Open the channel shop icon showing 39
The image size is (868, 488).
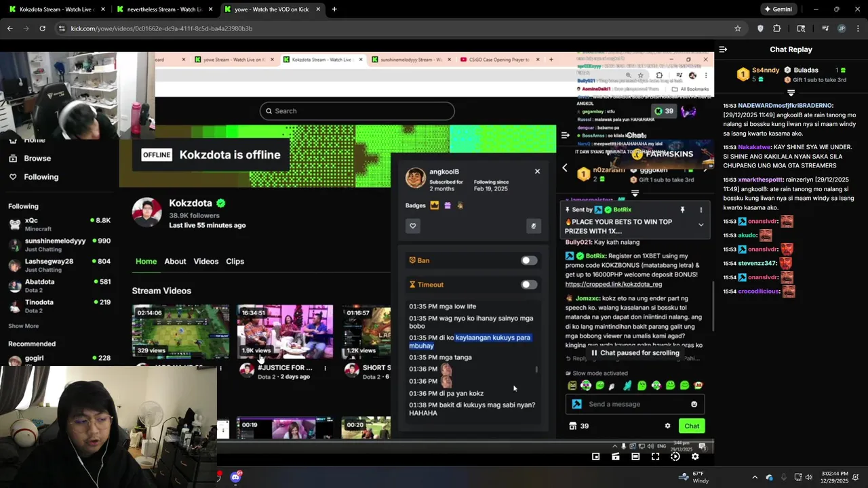(x=578, y=426)
